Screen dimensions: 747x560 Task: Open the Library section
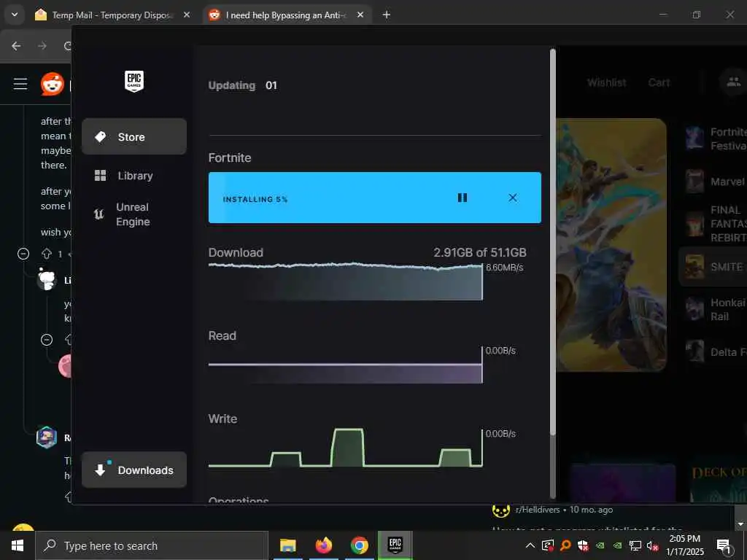click(x=134, y=176)
